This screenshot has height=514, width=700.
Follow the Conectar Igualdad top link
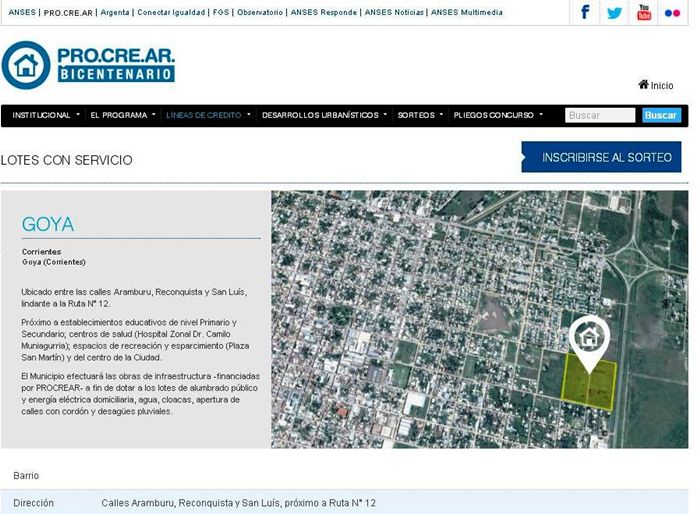(x=172, y=13)
